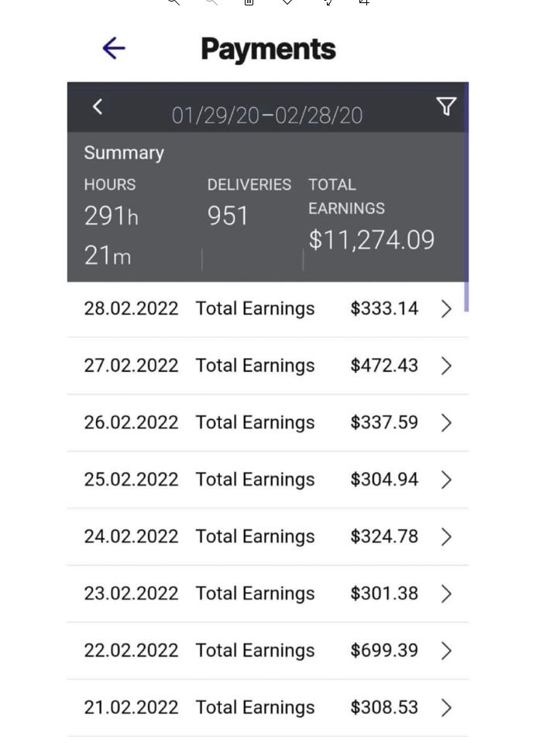The height and width of the screenshot is (750, 560).
Task: Tap the 291h hours summary value
Action: click(x=112, y=215)
